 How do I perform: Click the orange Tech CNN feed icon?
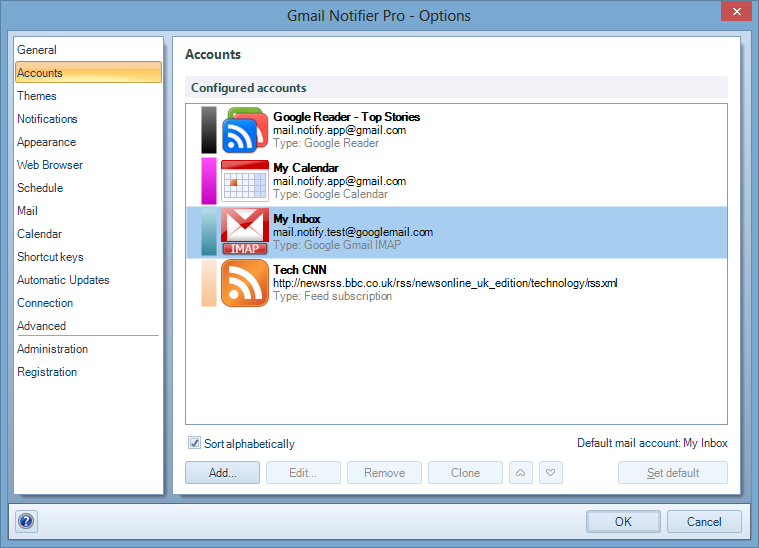[x=245, y=283]
